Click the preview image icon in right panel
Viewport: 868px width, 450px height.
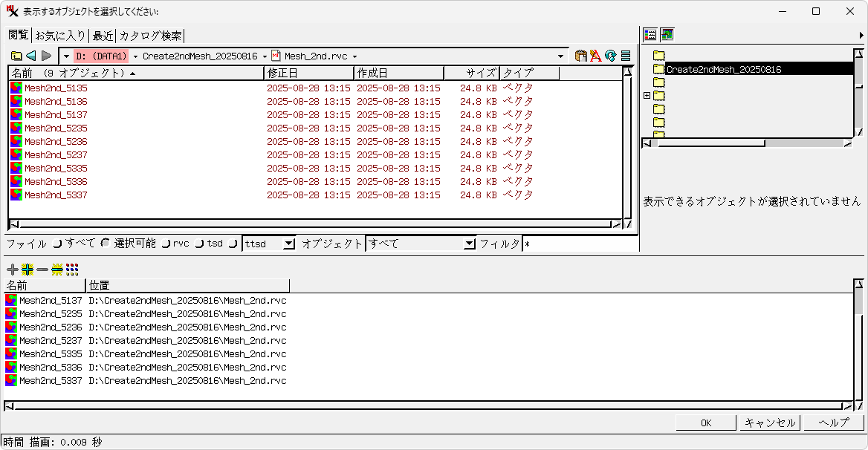click(667, 35)
